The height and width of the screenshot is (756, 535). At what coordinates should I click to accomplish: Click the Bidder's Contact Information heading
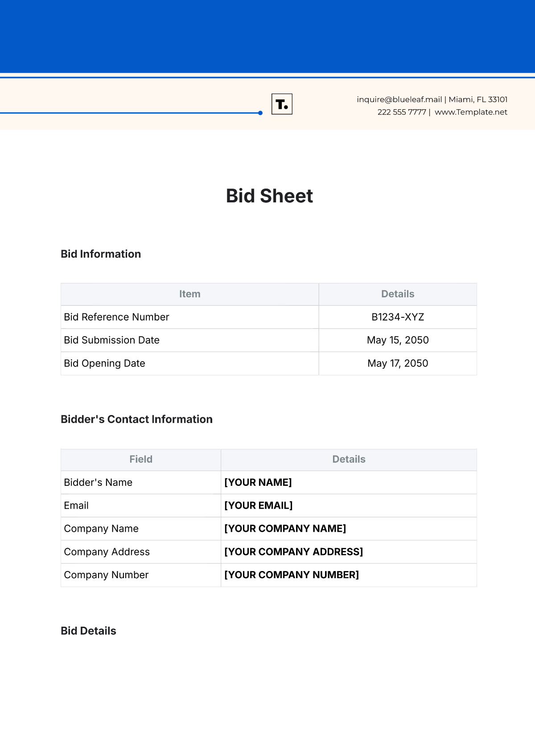[136, 419]
